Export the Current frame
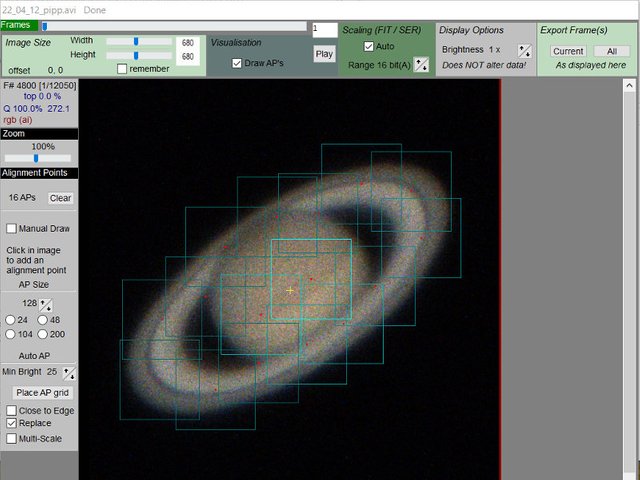This screenshot has height=480, width=640. pyautogui.click(x=568, y=51)
